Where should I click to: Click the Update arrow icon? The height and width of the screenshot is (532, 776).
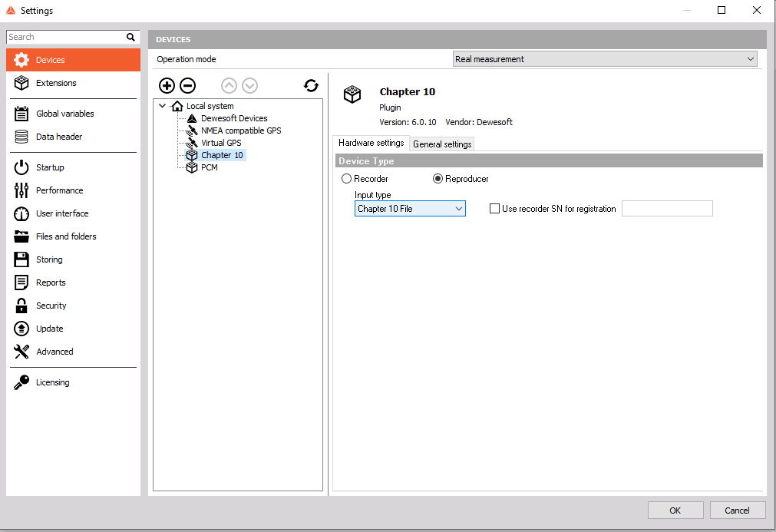coord(21,329)
